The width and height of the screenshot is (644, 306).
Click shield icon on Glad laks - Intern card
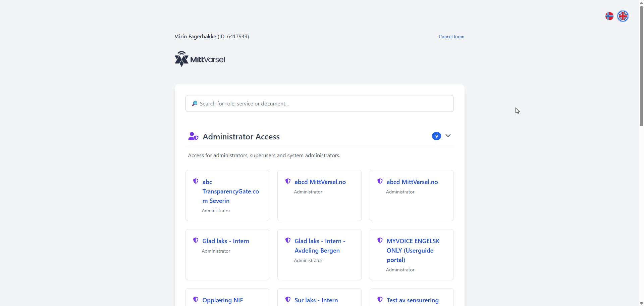(196, 241)
